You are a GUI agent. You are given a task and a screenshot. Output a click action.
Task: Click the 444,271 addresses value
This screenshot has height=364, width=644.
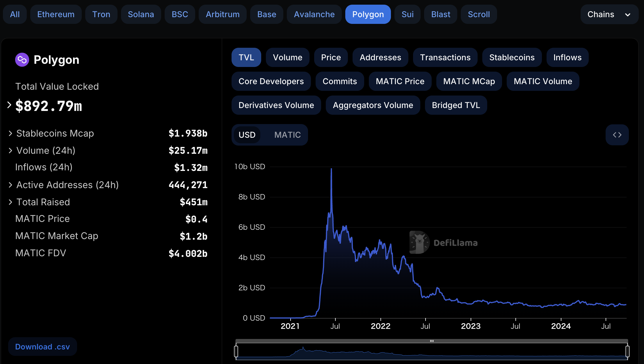click(x=188, y=185)
